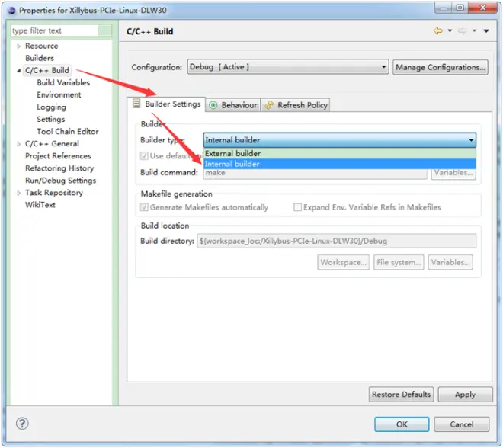The image size is (503, 448).
Task: Select WikiText in the tree
Action: click(40, 205)
